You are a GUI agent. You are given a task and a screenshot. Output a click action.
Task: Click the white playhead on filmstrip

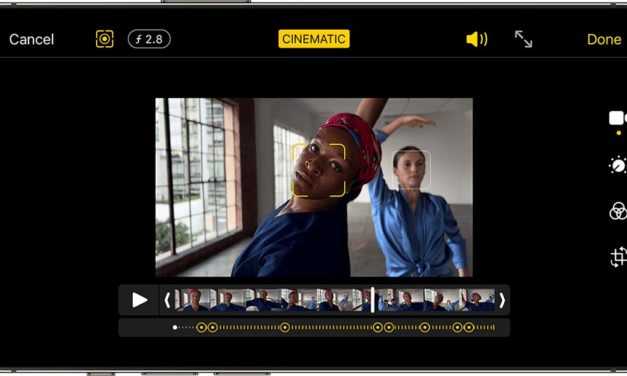pos(373,300)
